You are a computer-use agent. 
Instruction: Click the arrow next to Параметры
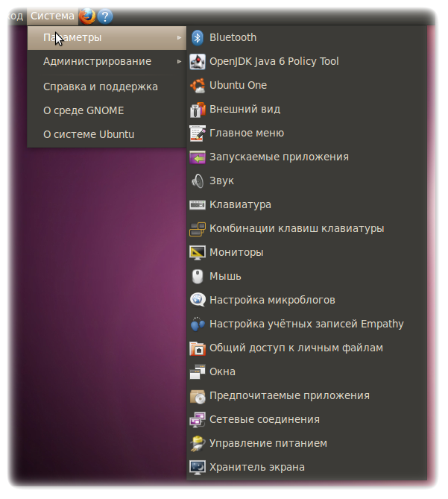pyautogui.click(x=179, y=37)
